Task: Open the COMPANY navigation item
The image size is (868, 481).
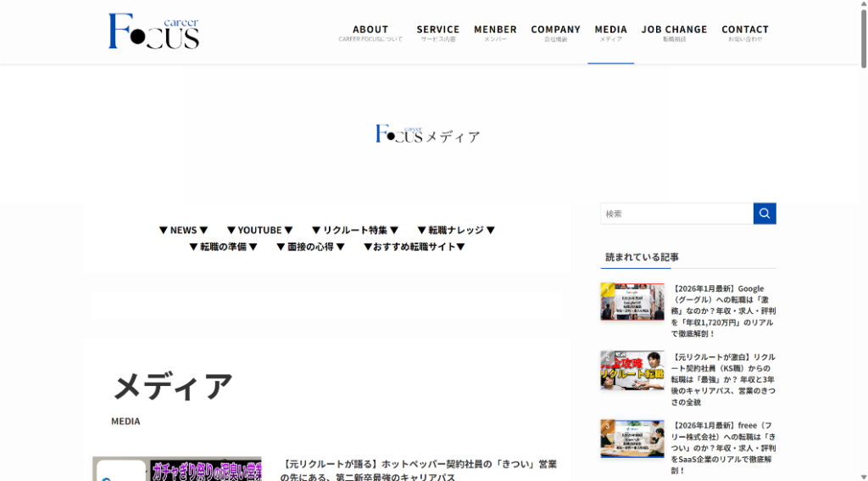Action: (x=555, y=32)
